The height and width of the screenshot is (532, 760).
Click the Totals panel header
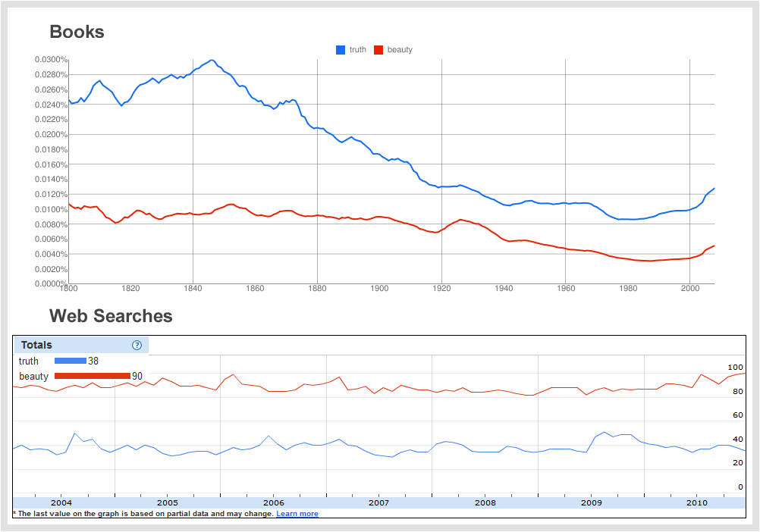coord(81,345)
